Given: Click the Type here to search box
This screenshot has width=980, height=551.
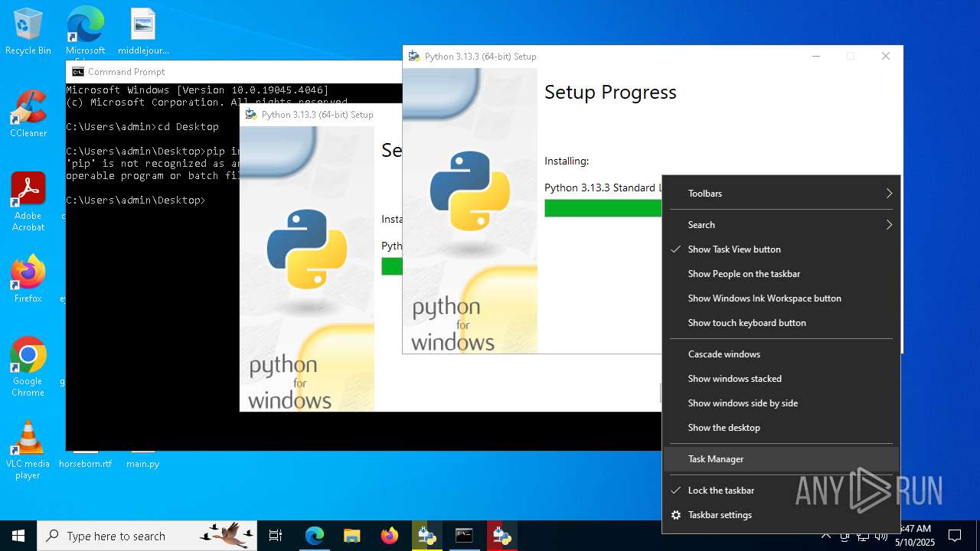Looking at the screenshot, I should (x=147, y=536).
